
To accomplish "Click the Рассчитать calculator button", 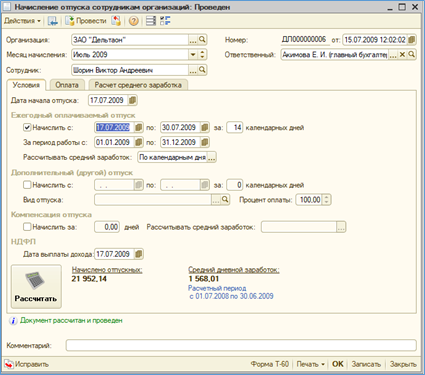I will [36, 286].
